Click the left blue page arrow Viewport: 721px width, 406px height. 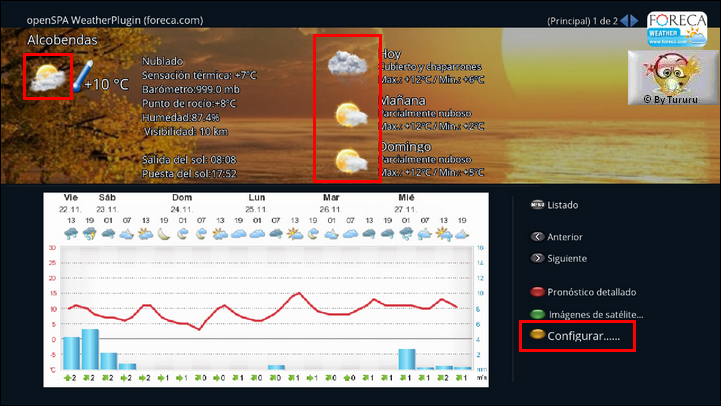click(624, 21)
